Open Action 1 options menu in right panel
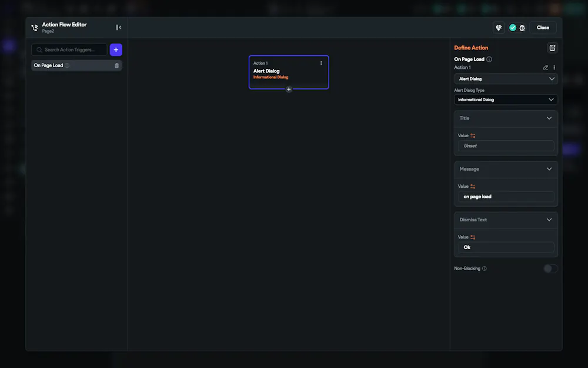The height and width of the screenshot is (368, 588). [554, 68]
